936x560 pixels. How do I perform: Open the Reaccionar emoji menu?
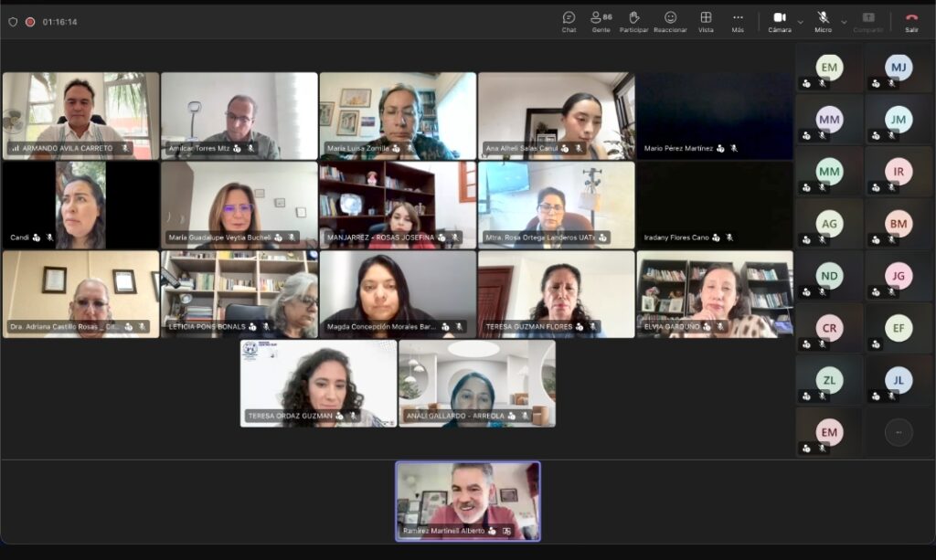click(670, 22)
